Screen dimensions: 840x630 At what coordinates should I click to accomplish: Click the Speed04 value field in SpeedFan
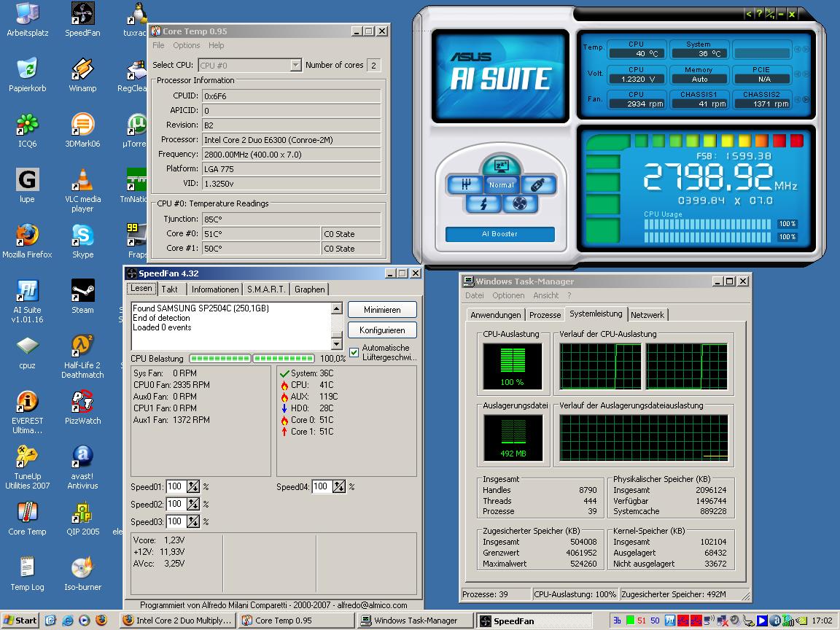pyautogui.click(x=322, y=486)
